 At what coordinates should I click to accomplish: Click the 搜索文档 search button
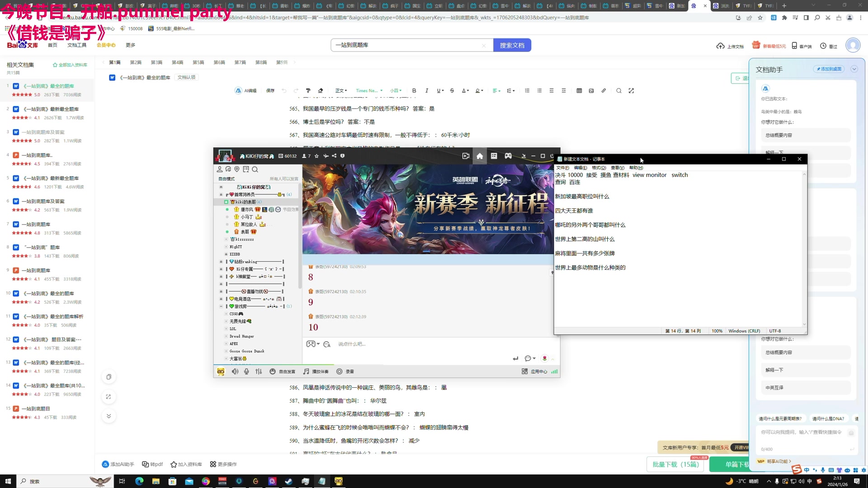point(512,45)
